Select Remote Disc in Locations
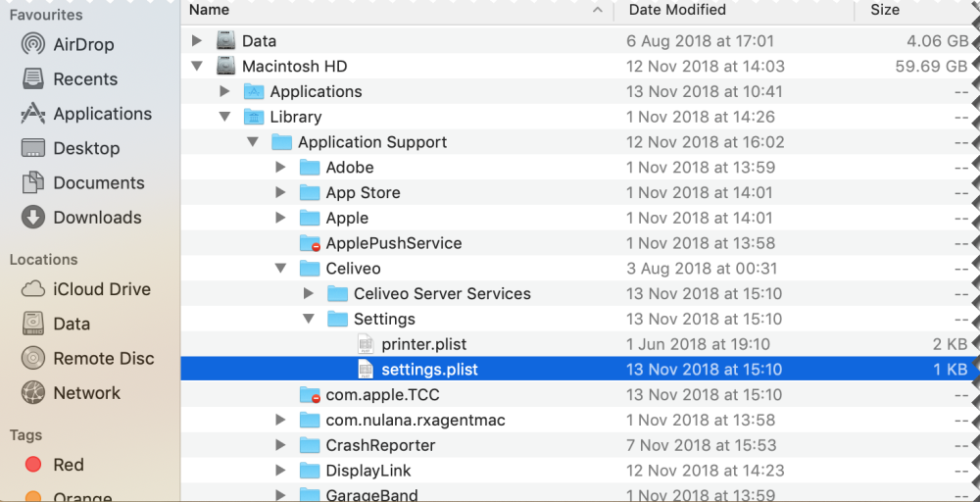This screenshot has width=980, height=502. coord(103,359)
